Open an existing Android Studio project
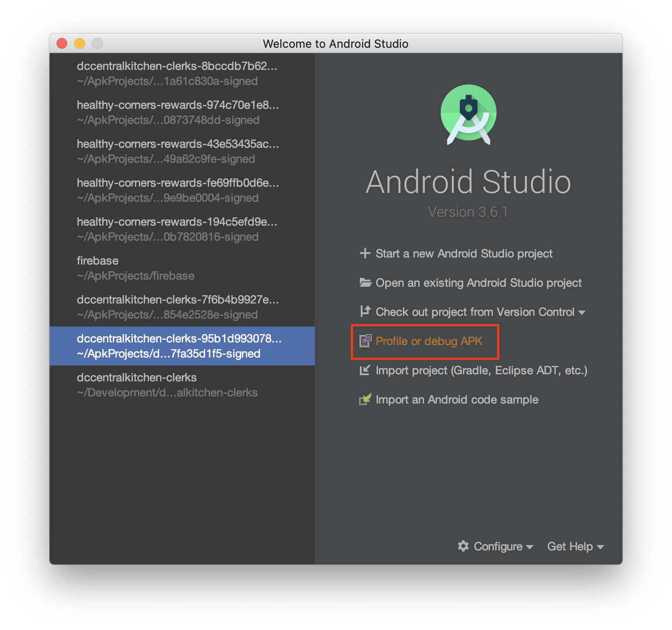 [479, 283]
